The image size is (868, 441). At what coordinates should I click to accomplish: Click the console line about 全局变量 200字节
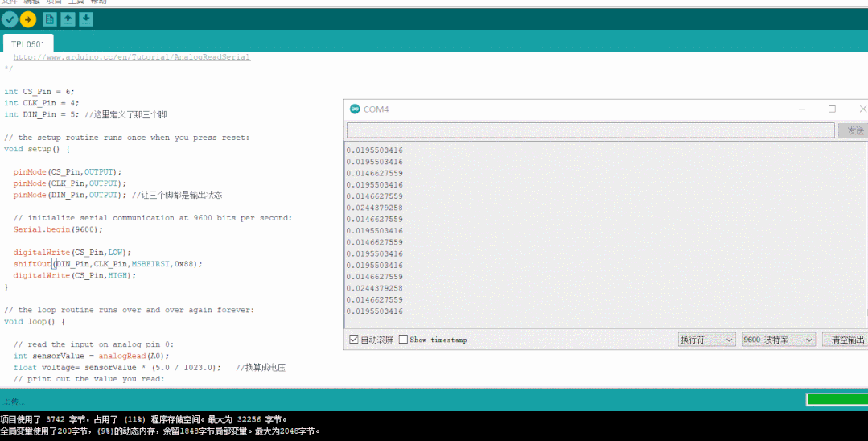[161, 431]
